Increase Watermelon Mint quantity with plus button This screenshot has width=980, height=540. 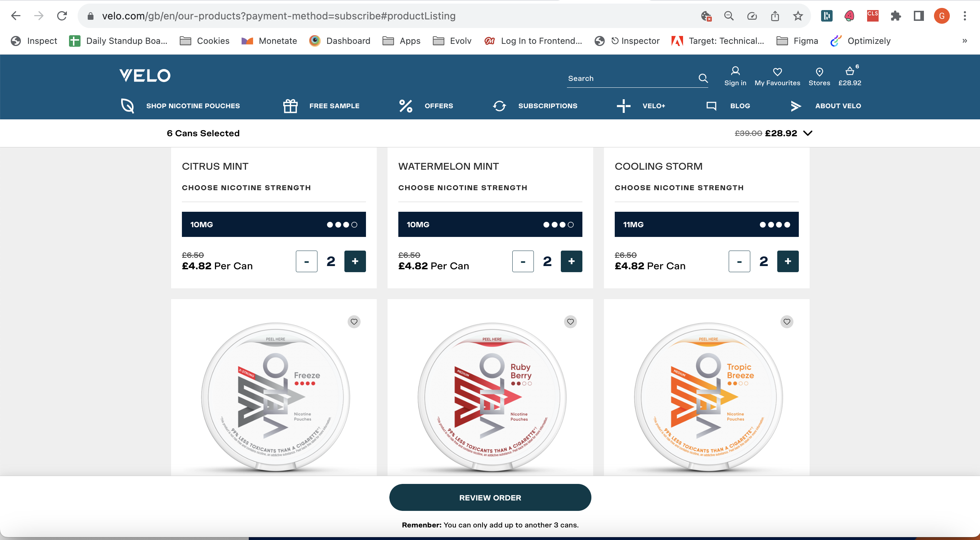571,261
